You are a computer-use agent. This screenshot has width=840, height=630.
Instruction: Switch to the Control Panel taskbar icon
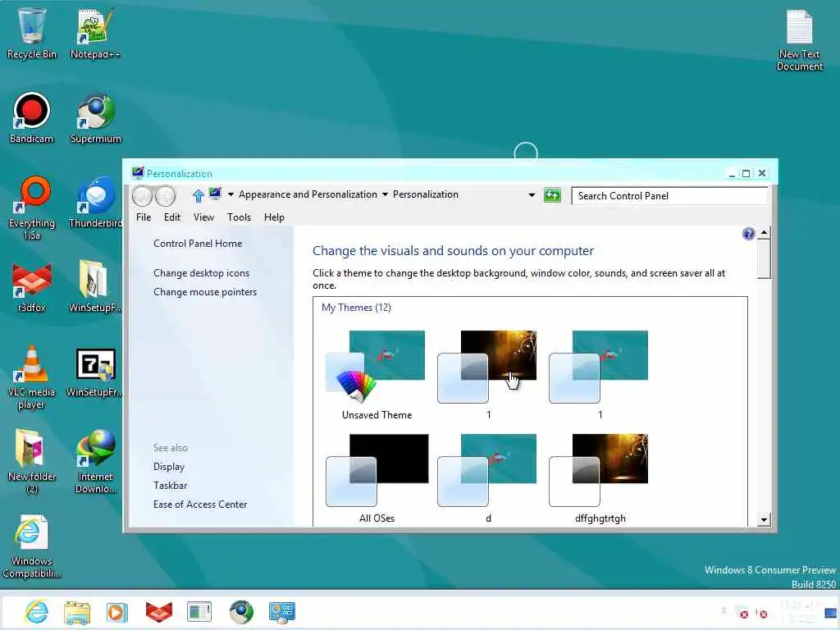click(x=282, y=612)
